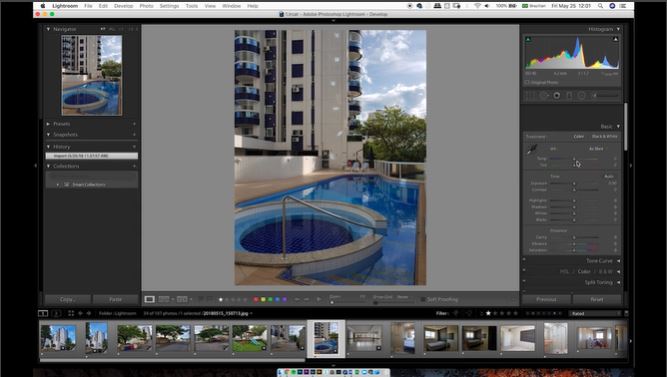
Task: Click the grid view icon in filmstrip bar
Action: [x=71, y=313]
